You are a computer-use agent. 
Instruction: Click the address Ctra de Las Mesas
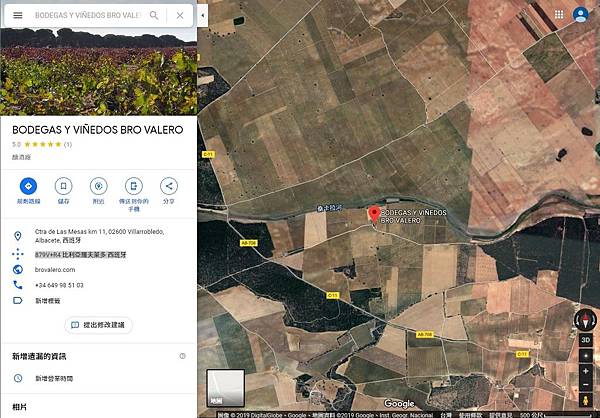[99, 236]
